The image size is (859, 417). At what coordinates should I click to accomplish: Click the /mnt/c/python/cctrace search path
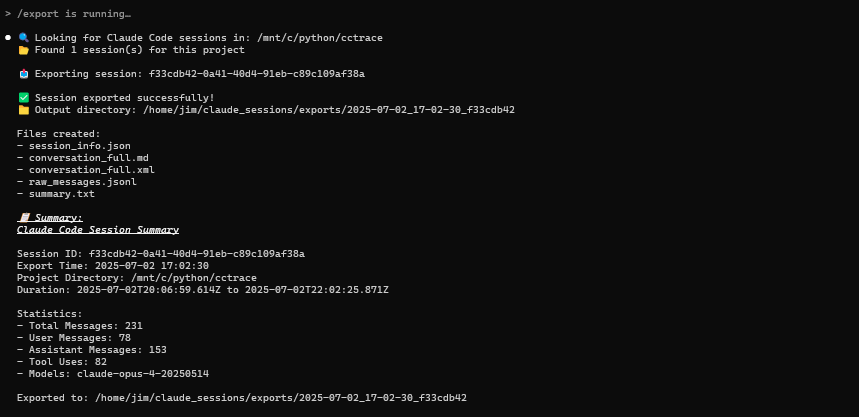click(323, 38)
